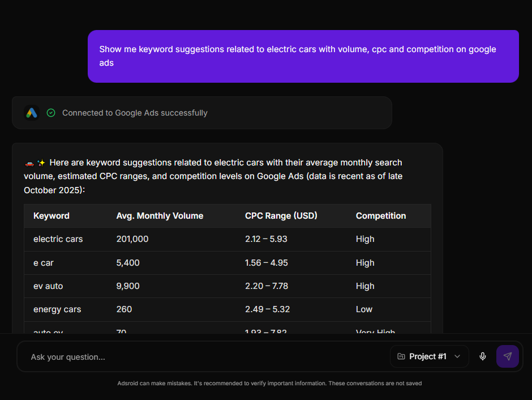Click the Google Ads logo icon

32,113
